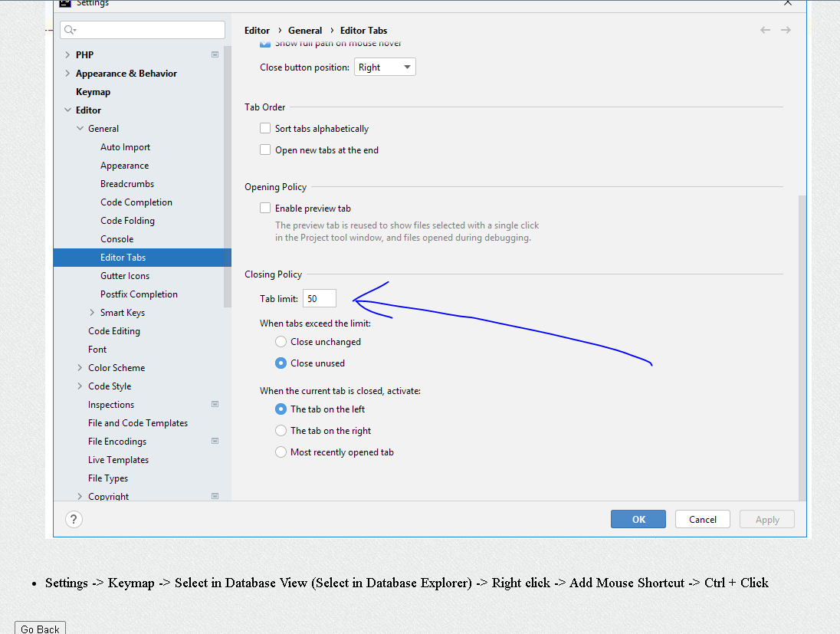Screen dimensions: 840x634
Task: Collapse the General tree node
Action: [x=80, y=129]
